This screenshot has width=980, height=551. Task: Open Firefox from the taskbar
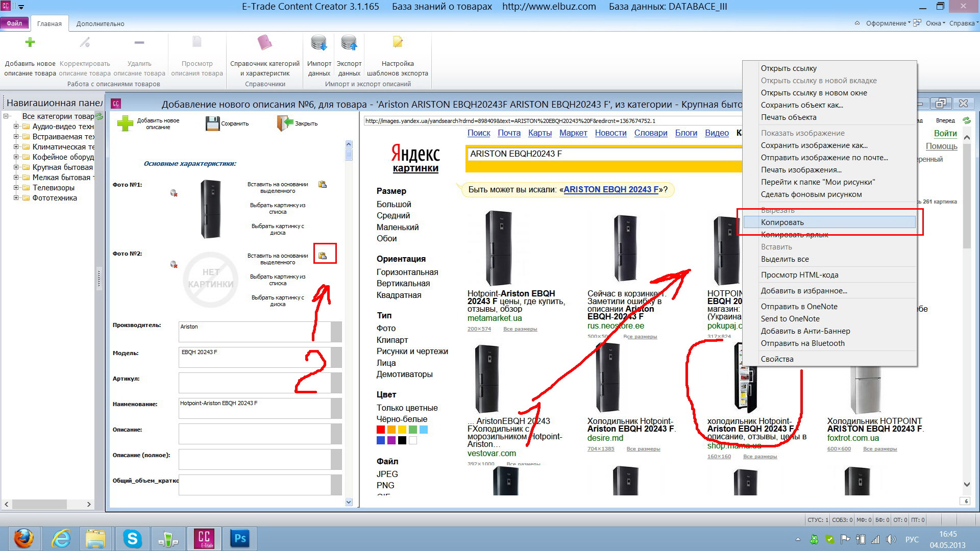(x=23, y=538)
